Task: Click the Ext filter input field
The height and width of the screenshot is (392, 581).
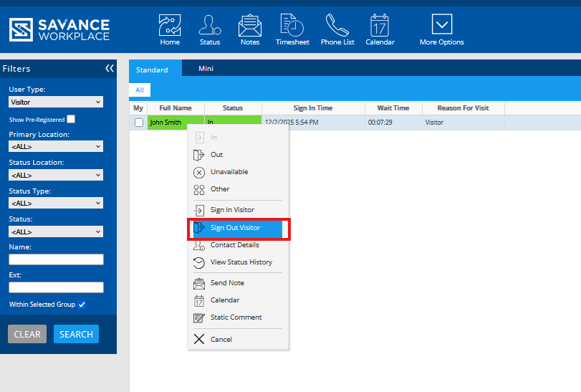Action: pyautogui.click(x=56, y=287)
